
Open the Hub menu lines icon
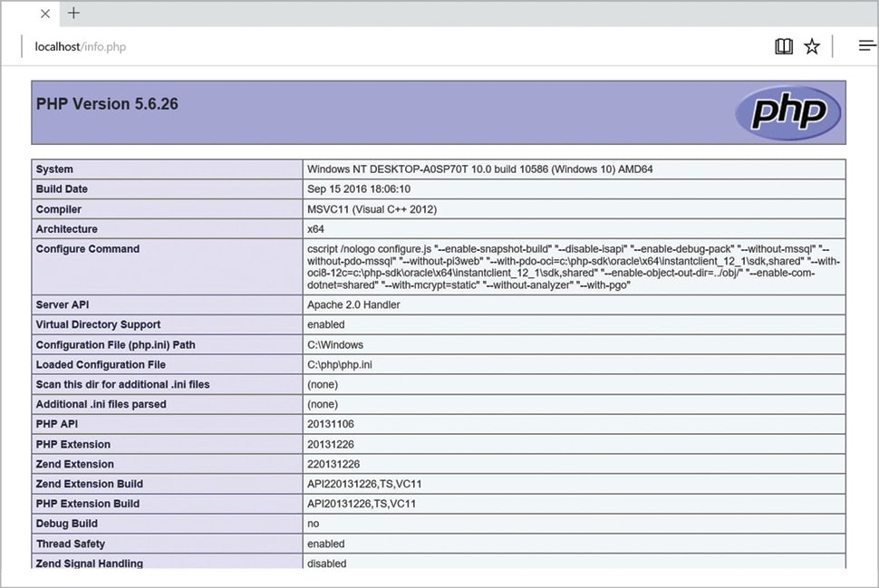[866, 46]
